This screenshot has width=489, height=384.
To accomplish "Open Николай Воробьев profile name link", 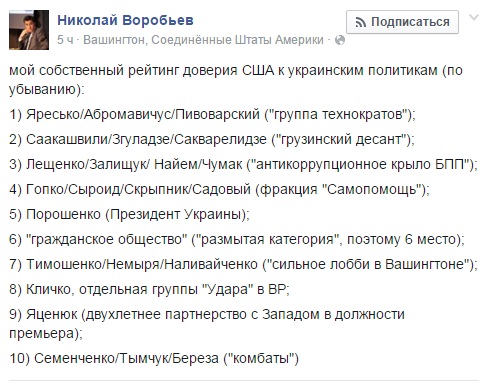I will pyautogui.click(x=125, y=20).
